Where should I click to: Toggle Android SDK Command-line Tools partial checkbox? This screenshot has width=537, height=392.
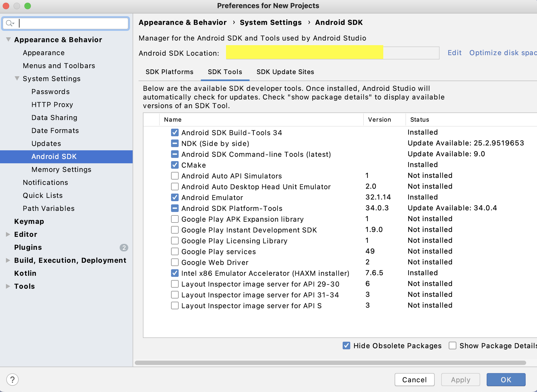175,154
